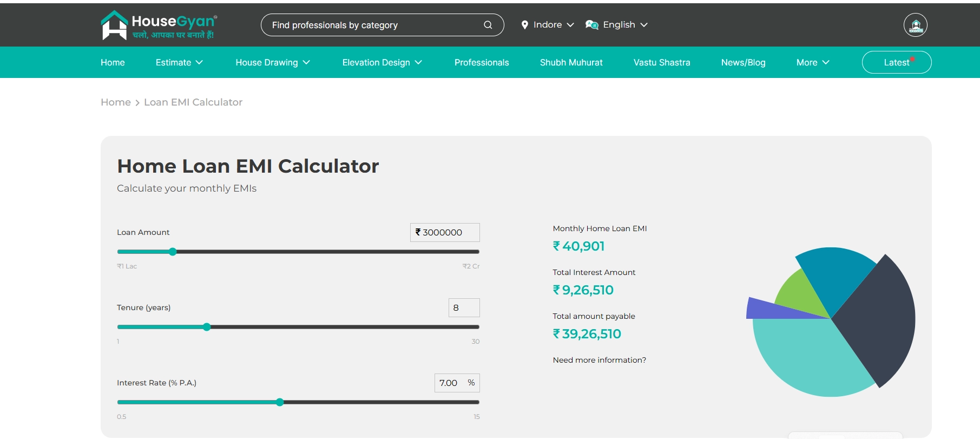Expand the Estimate menu

[179, 62]
